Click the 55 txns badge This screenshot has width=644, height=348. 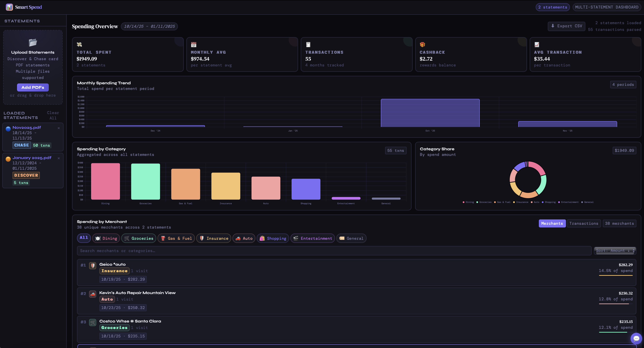(x=395, y=151)
